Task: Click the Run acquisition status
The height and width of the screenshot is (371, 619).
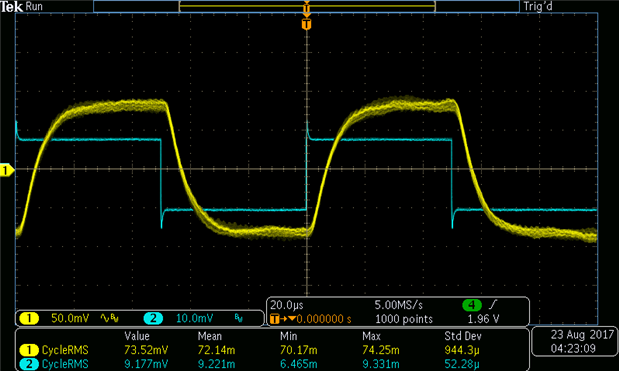Action: (x=34, y=6)
